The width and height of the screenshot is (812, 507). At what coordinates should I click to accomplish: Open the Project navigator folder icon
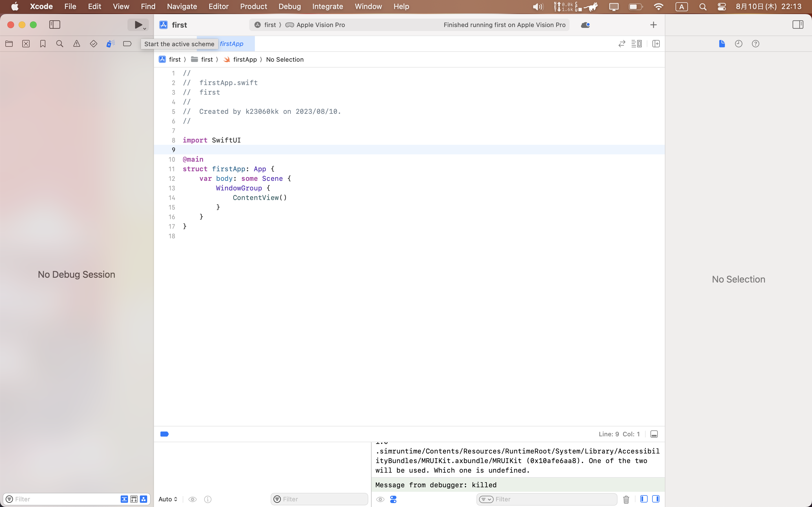click(x=9, y=44)
